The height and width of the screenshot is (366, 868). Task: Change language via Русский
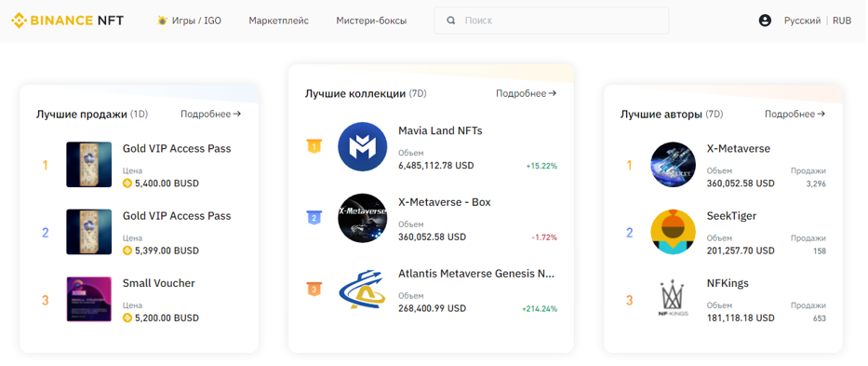pyautogui.click(x=802, y=20)
